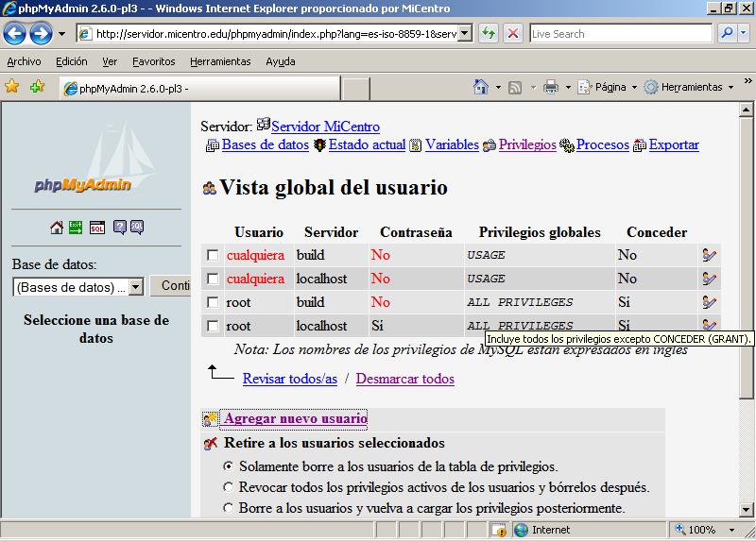Click the Agregar nuevo usuario link
Image resolution: width=756 pixels, height=542 pixels.
tap(295, 418)
